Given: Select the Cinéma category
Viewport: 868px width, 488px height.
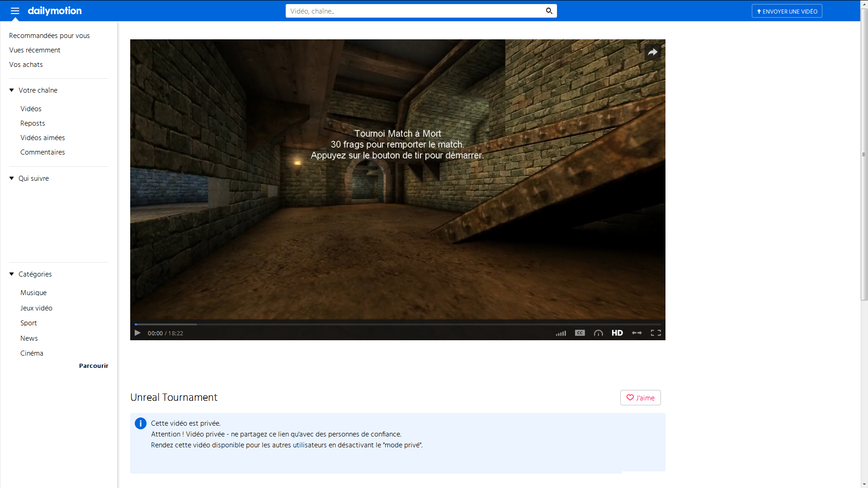Looking at the screenshot, I should [x=32, y=353].
